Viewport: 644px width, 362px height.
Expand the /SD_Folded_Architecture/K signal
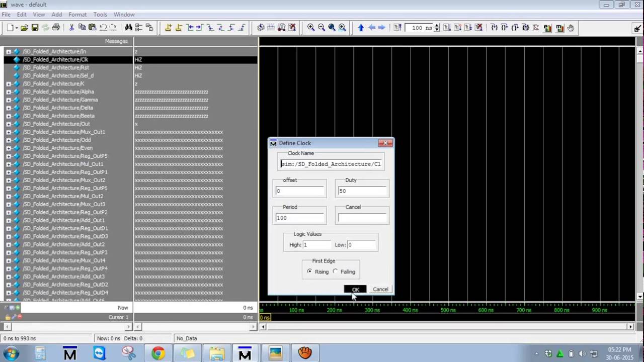[x=9, y=83]
